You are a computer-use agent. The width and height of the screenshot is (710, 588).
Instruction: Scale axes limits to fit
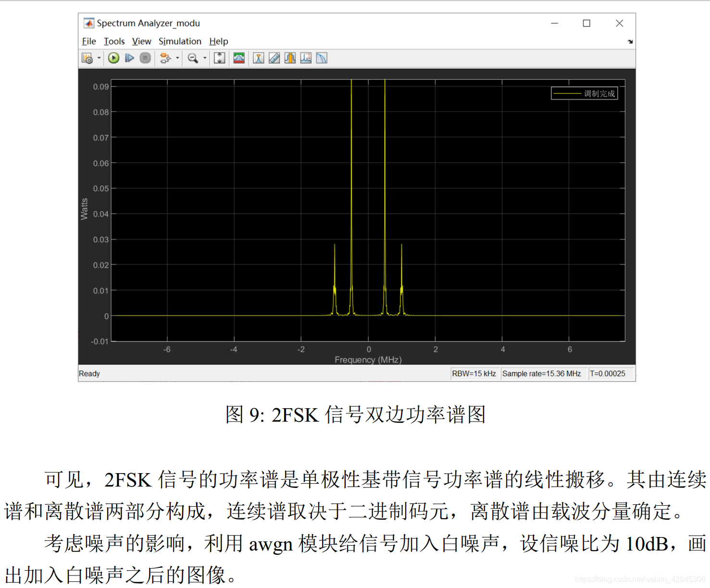(x=220, y=58)
